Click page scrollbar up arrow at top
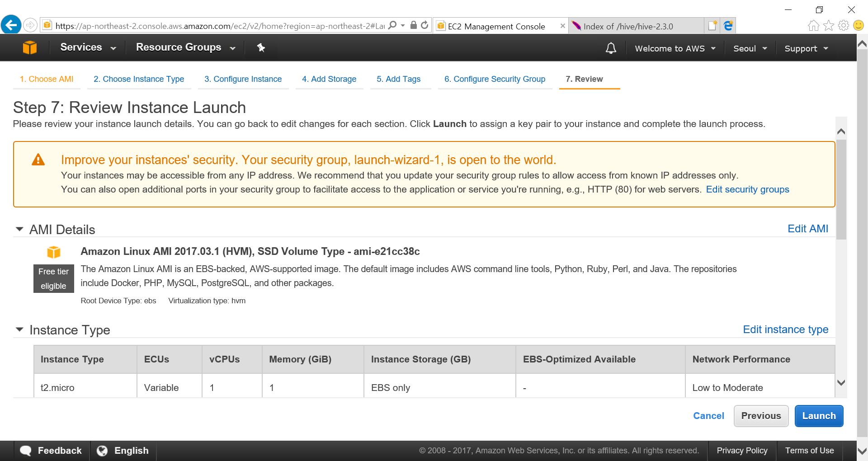Viewport: 868px width, 461px height. coord(862,44)
